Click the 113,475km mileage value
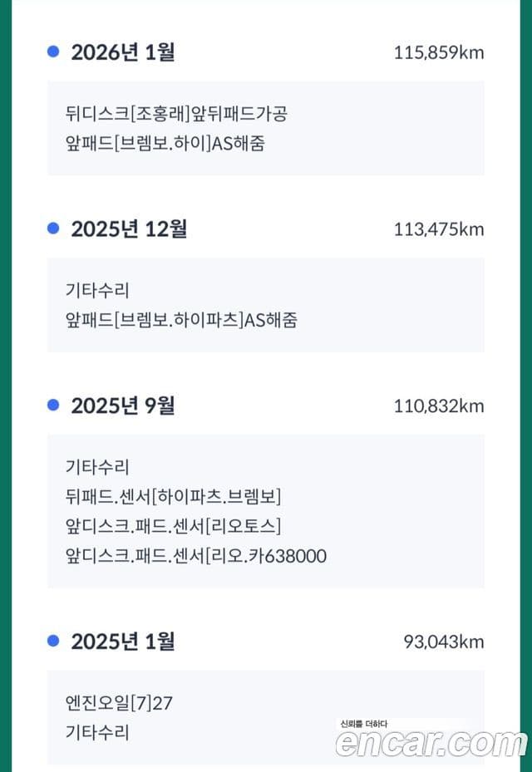 point(439,229)
